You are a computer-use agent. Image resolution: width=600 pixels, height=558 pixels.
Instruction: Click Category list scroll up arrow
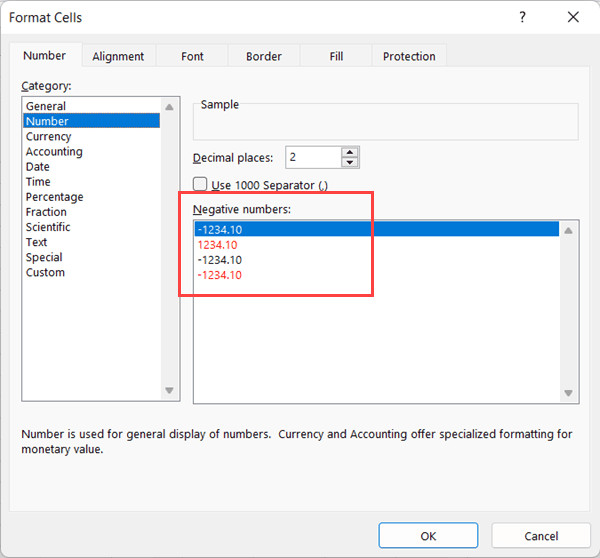(x=169, y=106)
